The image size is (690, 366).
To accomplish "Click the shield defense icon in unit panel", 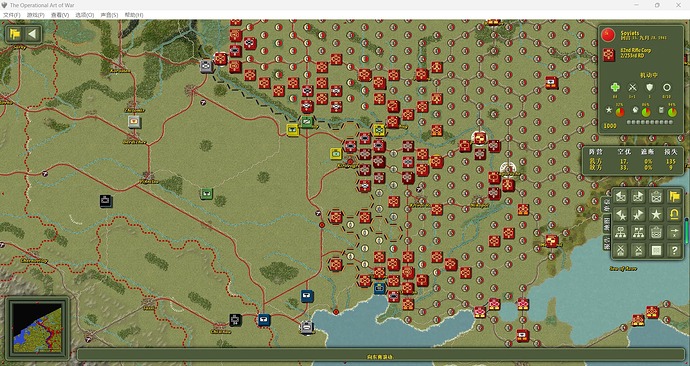I will coord(650,88).
